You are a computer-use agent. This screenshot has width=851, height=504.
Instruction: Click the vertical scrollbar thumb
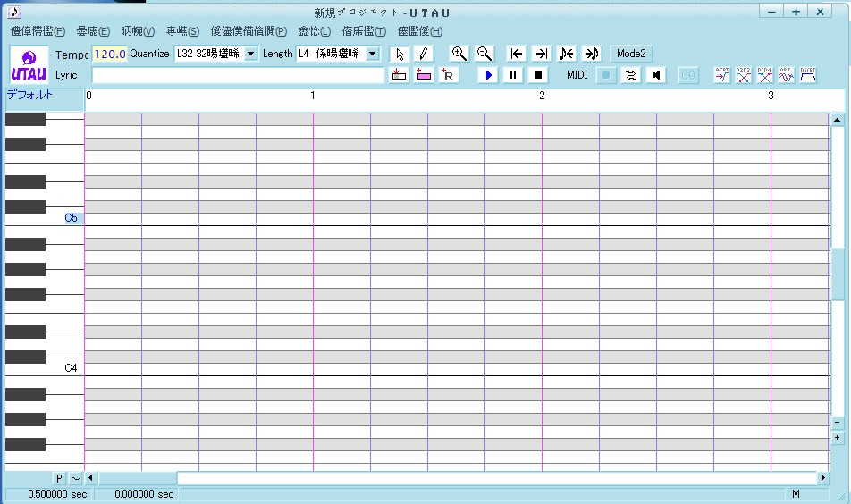[838, 274]
